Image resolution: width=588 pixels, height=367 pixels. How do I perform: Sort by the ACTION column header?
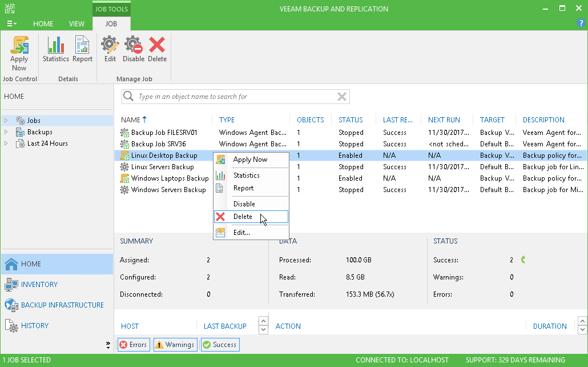click(288, 326)
